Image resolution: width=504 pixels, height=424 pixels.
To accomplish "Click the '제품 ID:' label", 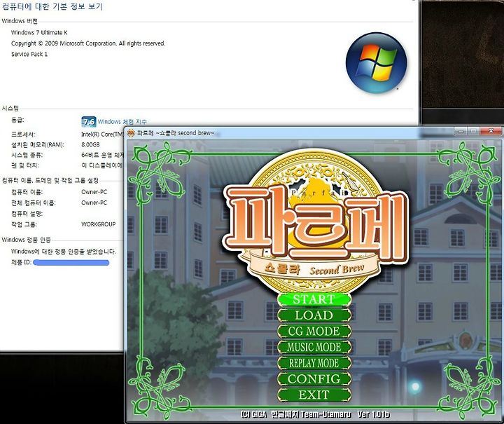I will [21, 263].
